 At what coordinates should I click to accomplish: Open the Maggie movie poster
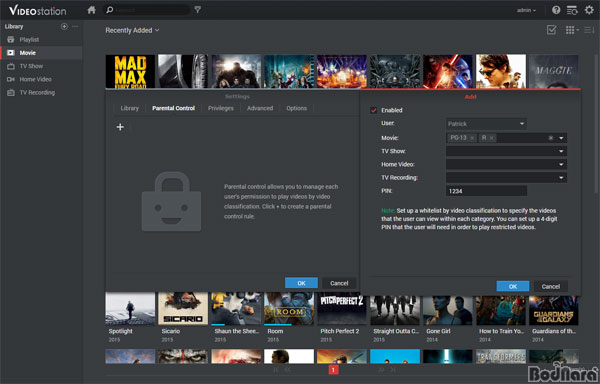click(x=553, y=71)
